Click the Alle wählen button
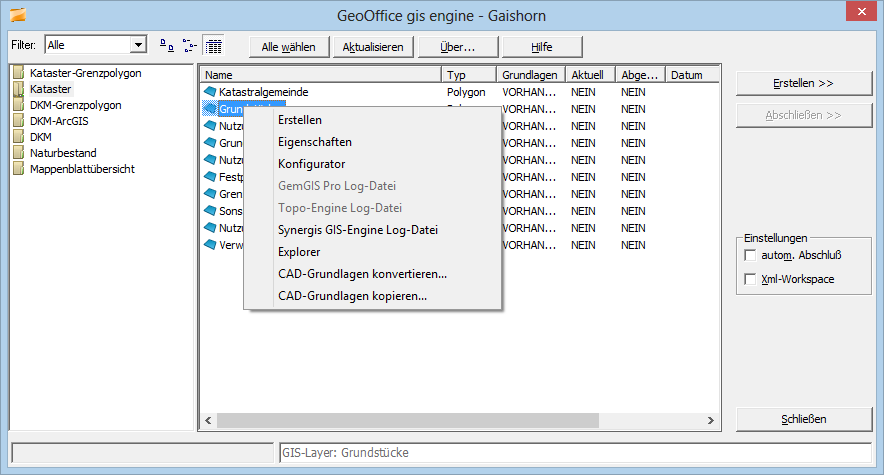 pos(289,47)
